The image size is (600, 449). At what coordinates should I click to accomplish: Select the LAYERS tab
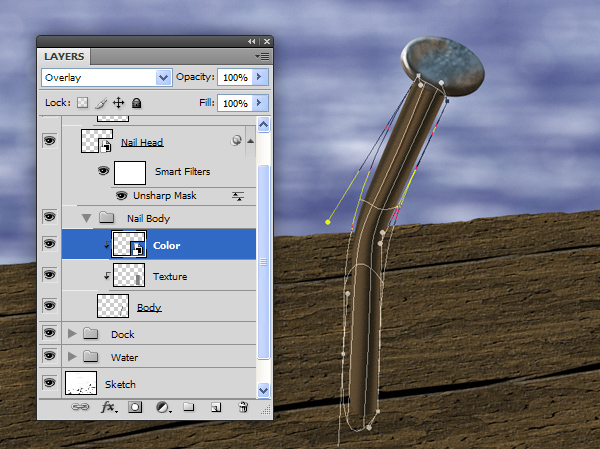pyautogui.click(x=64, y=56)
